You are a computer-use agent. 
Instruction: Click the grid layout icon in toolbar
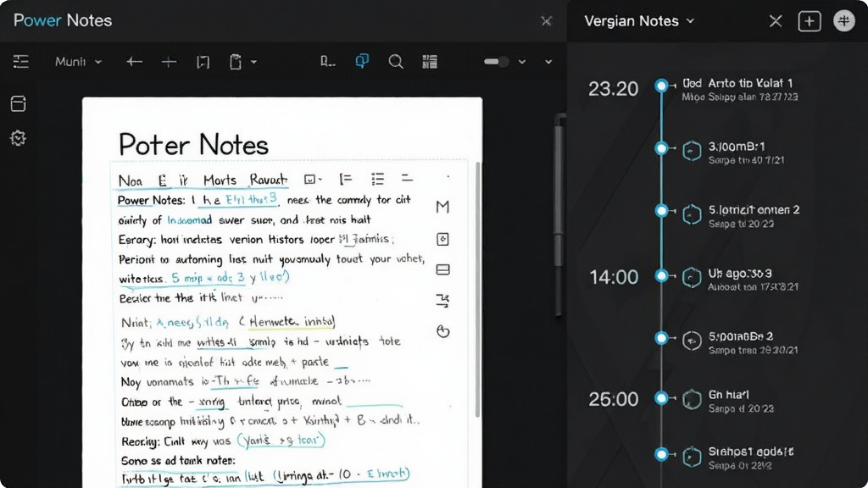click(430, 61)
